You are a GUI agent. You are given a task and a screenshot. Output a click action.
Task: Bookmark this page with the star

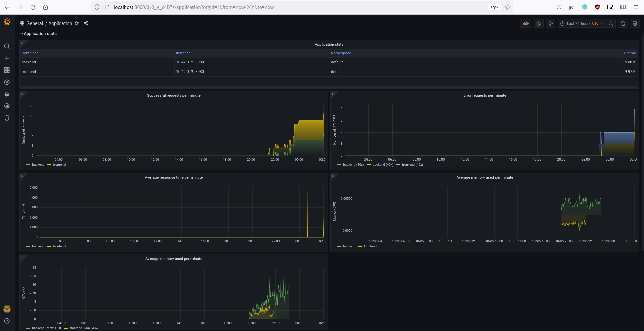508,7
